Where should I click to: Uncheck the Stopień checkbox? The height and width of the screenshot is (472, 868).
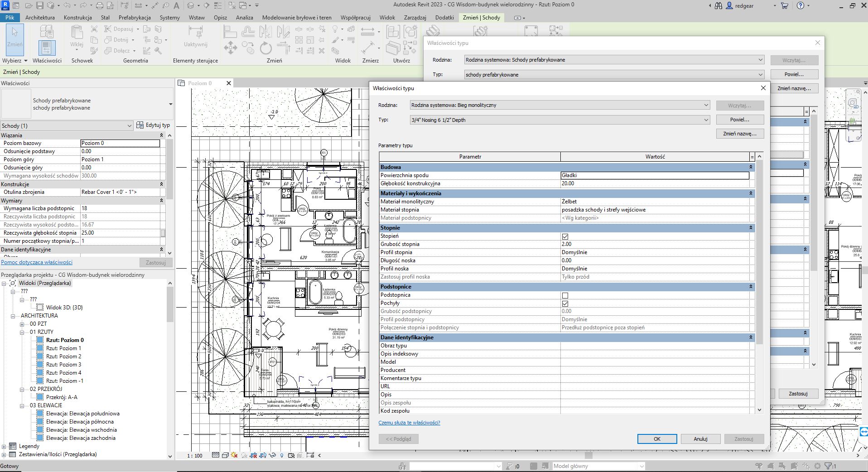(565, 236)
